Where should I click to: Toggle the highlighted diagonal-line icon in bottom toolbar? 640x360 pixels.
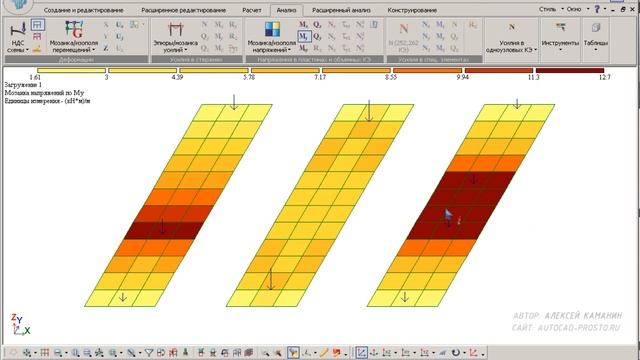[x=361, y=352]
